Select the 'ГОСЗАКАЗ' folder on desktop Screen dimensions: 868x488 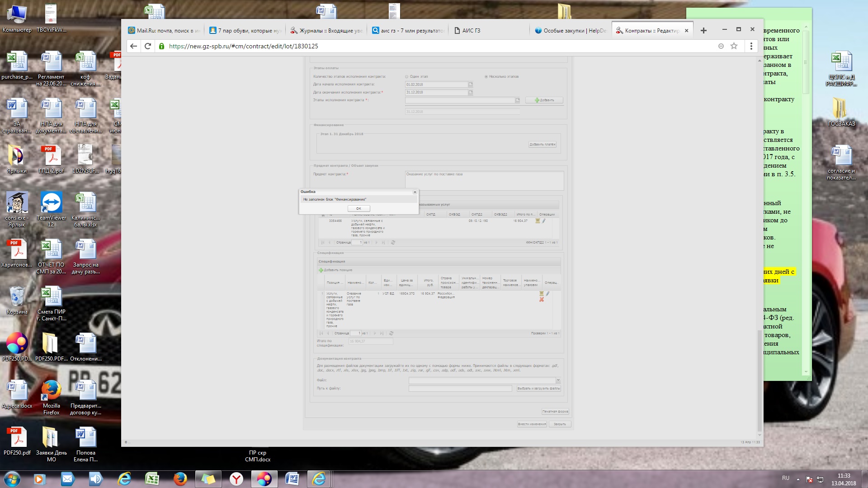tap(841, 112)
